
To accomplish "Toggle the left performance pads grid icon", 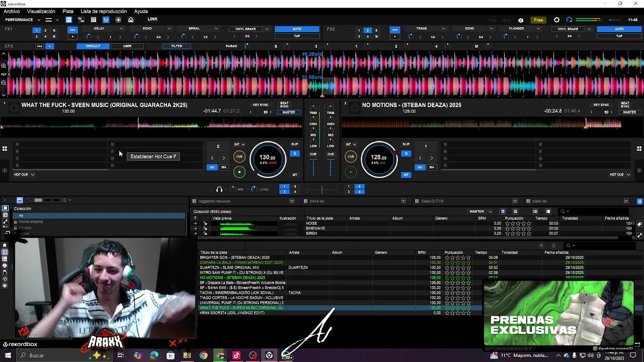I will point(5,148).
